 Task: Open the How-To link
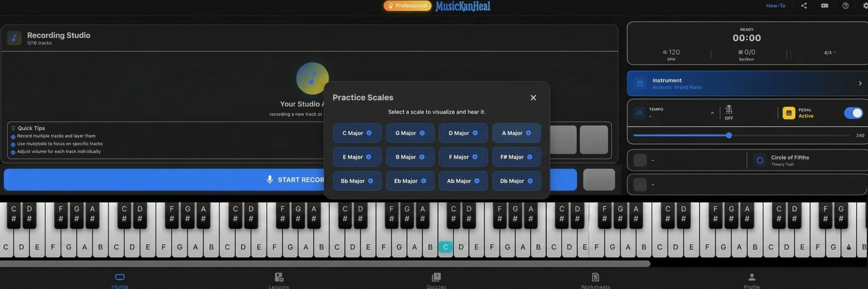coord(775,5)
